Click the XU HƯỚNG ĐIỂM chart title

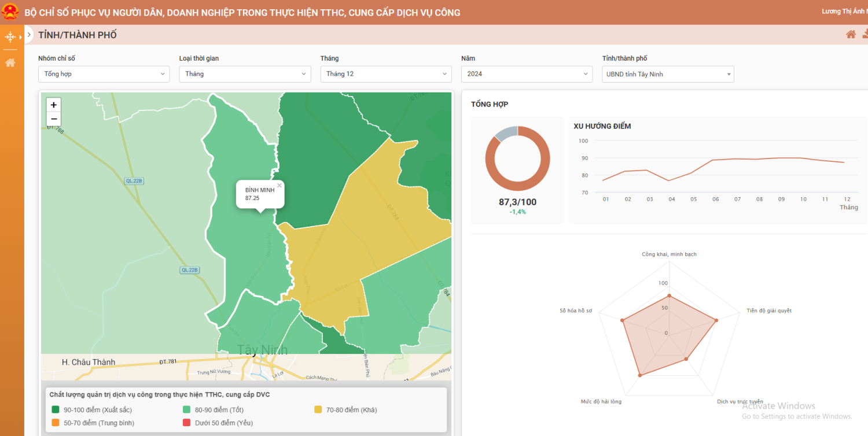pyautogui.click(x=602, y=126)
